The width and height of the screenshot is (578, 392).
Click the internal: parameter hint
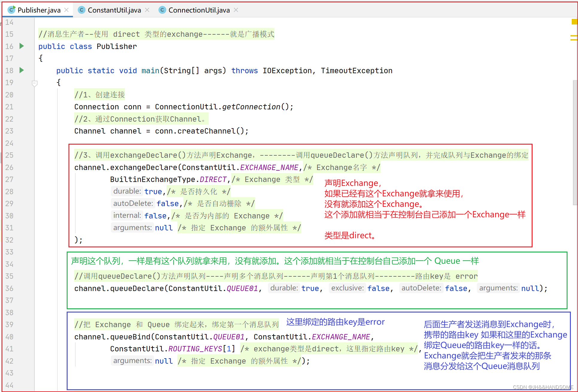point(127,215)
